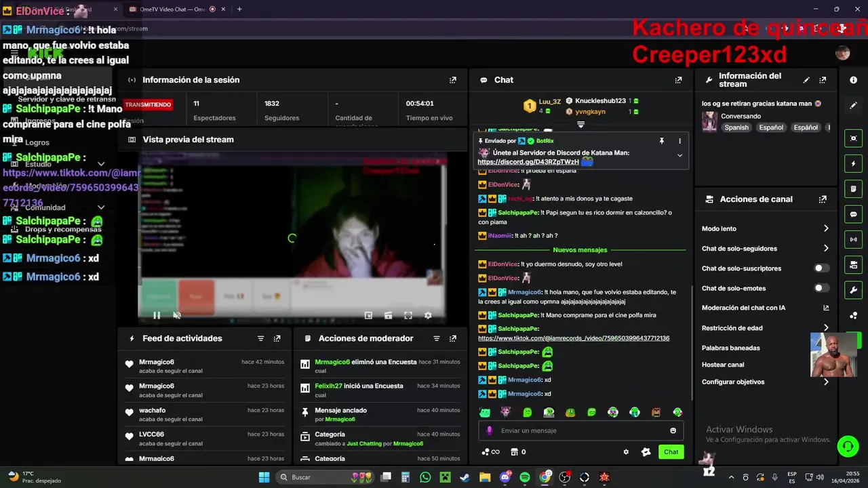This screenshot has width=868, height=488.
Task: Open the Palabras baneadas setting
Action: click(x=730, y=348)
